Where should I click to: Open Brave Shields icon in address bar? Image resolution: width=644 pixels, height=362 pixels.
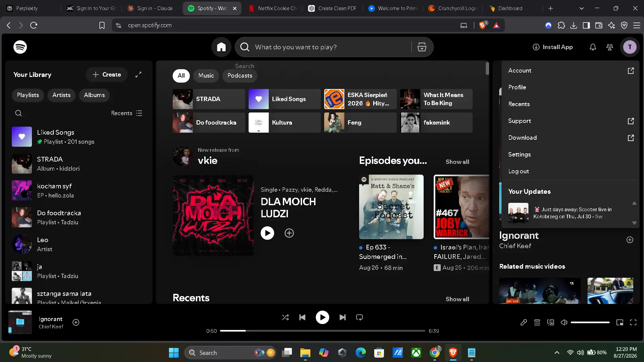[x=483, y=25]
